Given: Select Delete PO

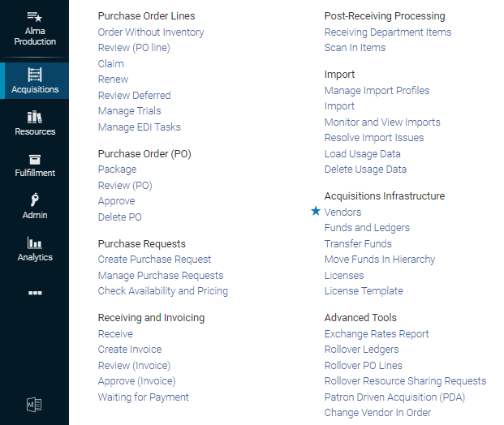Looking at the screenshot, I should (x=119, y=217).
